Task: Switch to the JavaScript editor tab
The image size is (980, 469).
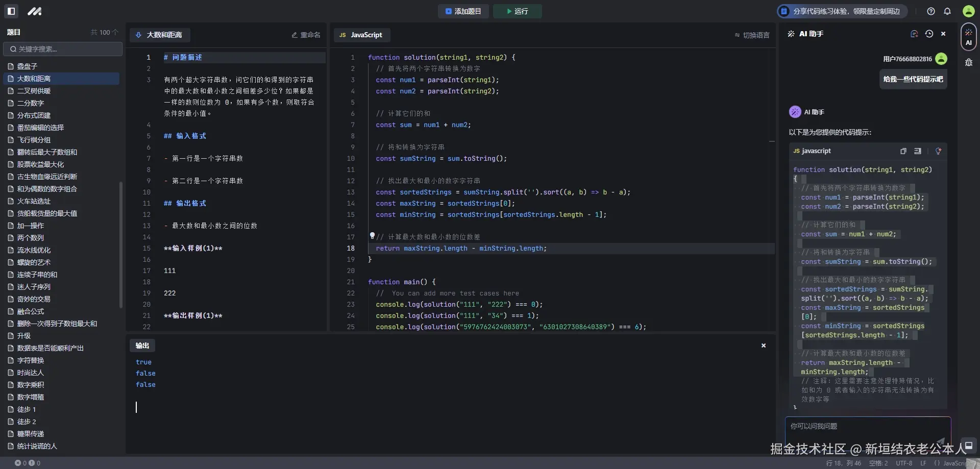Action: (x=361, y=35)
